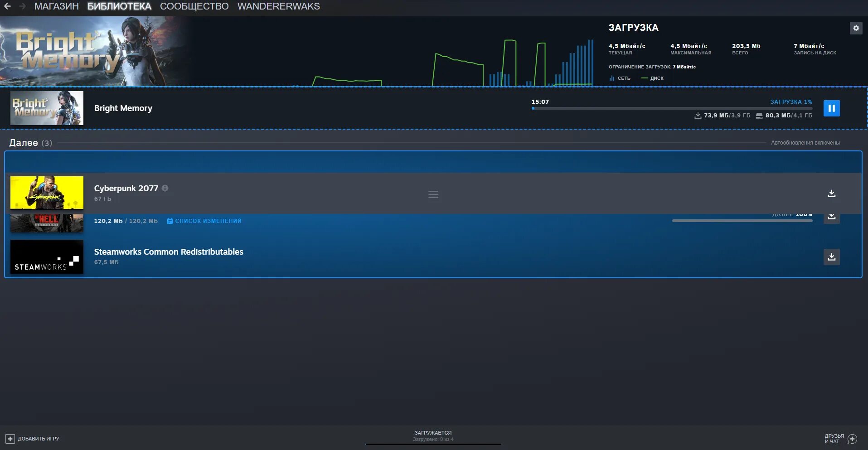Image resolution: width=868 pixels, height=450 pixels.
Task: Click the Steamworks thumbnail
Action: (47, 256)
